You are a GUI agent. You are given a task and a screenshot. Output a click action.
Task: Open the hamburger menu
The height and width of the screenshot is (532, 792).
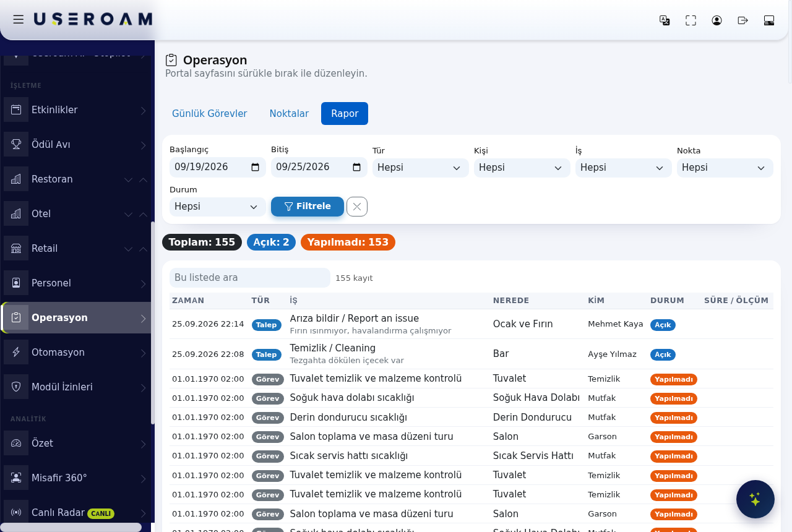coord(19,20)
